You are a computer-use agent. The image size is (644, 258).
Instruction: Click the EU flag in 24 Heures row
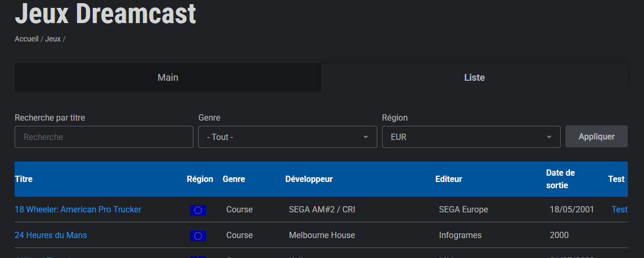[x=198, y=236]
